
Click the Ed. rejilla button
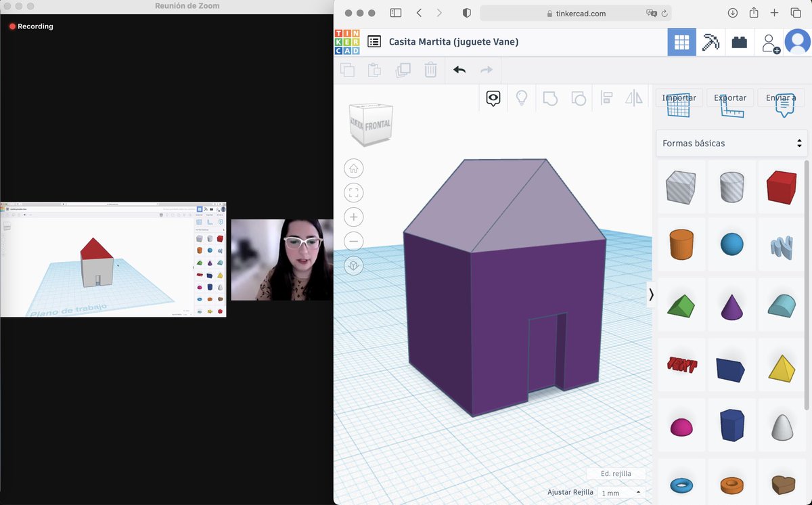(616, 473)
